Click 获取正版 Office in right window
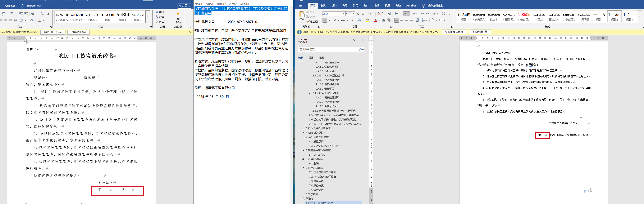The width and height of the screenshot is (644, 204). click(454, 32)
